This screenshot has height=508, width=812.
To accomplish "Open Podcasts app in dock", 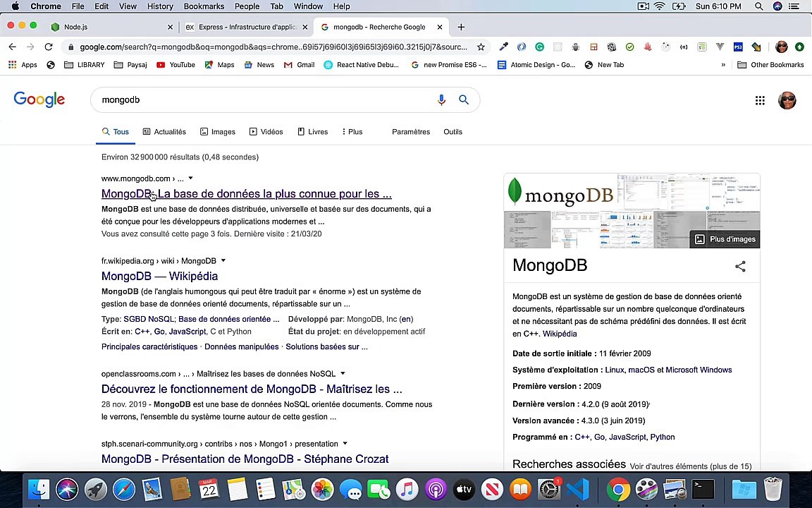I will click(436, 489).
